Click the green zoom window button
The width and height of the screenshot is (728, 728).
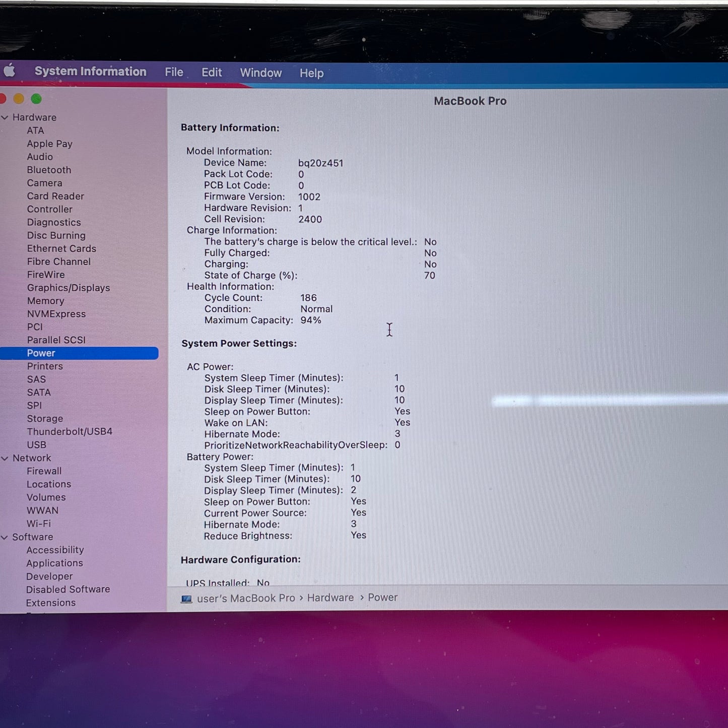36,99
